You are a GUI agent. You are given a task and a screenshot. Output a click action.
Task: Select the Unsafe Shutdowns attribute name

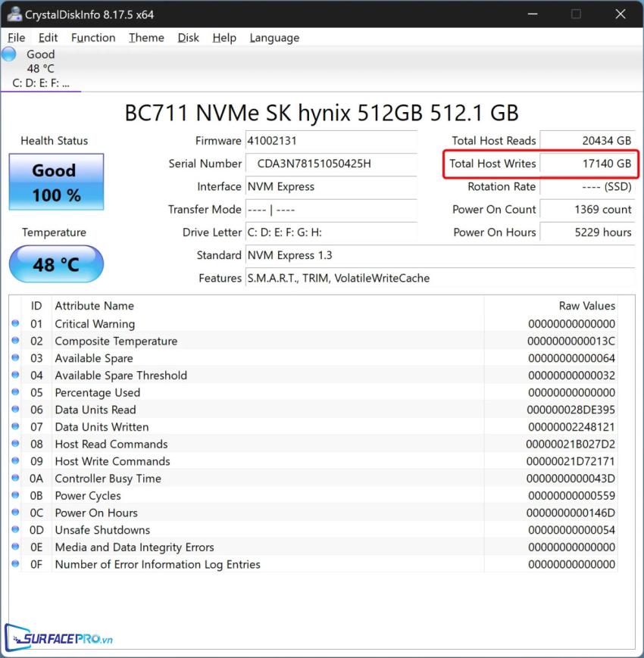click(102, 531)
